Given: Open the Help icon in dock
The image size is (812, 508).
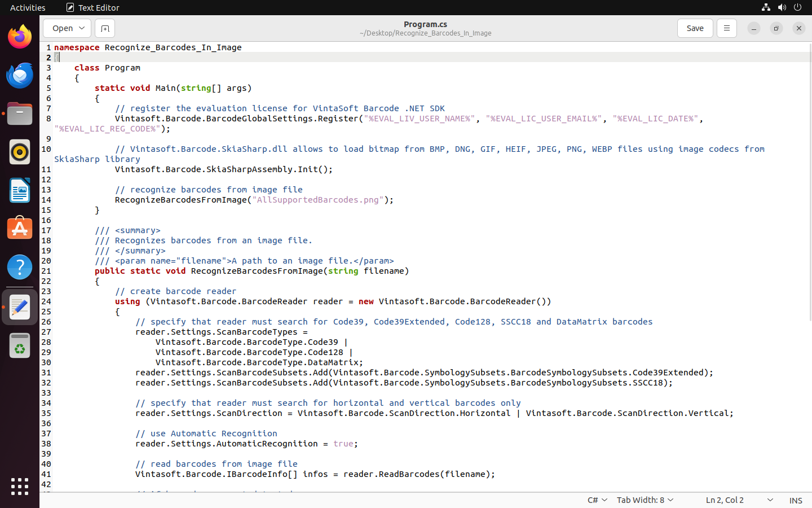Looking at the screenshot, I should [x=20, y=268].
